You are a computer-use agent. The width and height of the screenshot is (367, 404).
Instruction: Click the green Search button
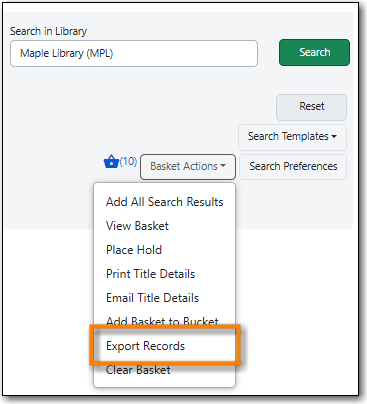tap(314, 52)
